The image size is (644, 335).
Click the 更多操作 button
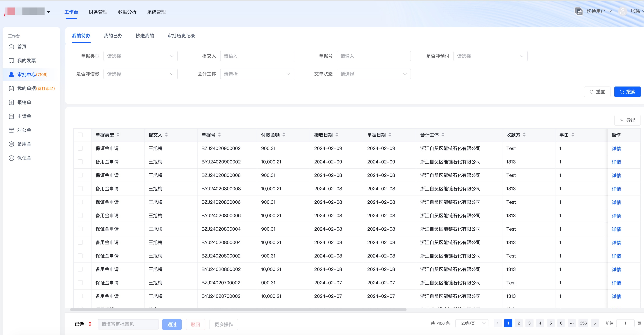click(x=224, y=324)
